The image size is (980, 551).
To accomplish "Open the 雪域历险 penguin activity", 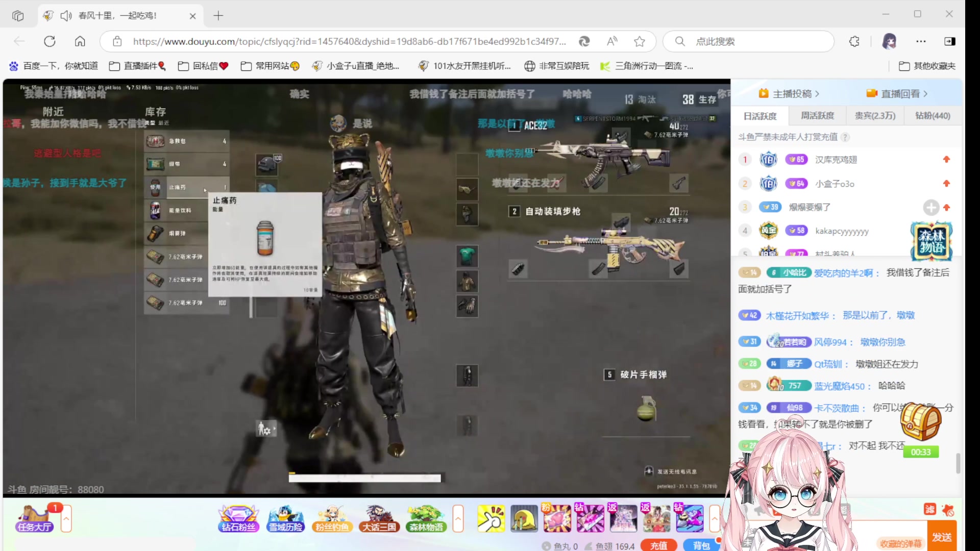I will pyautogui.click(x=285, y=518).
